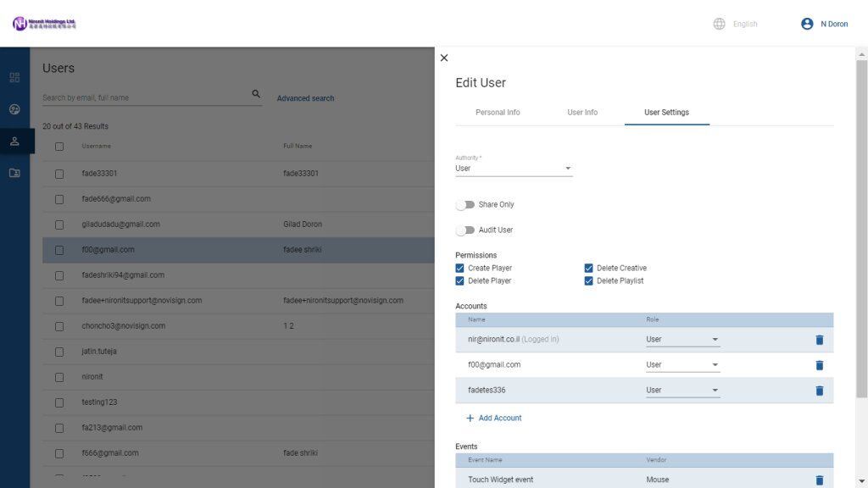Delete the f00@gmail.com account with trash icon

pyautogui.click(x=819, y=365)
